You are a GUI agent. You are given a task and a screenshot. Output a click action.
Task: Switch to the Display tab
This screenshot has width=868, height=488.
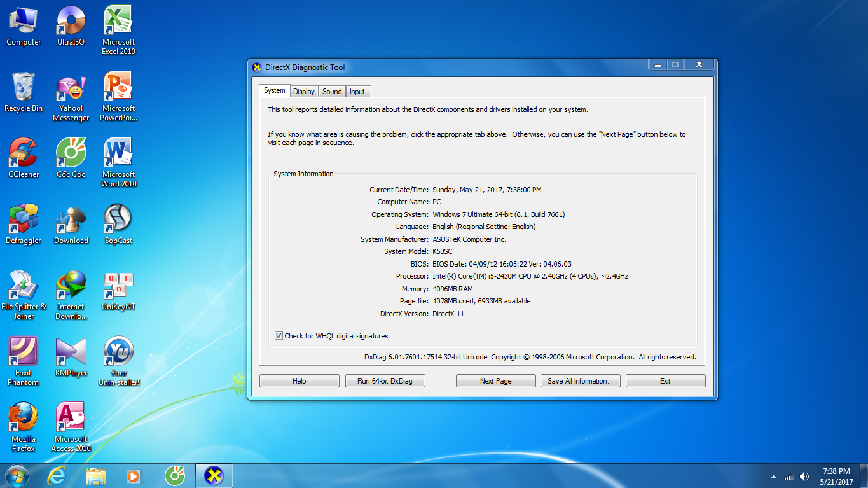coord(303,92)
